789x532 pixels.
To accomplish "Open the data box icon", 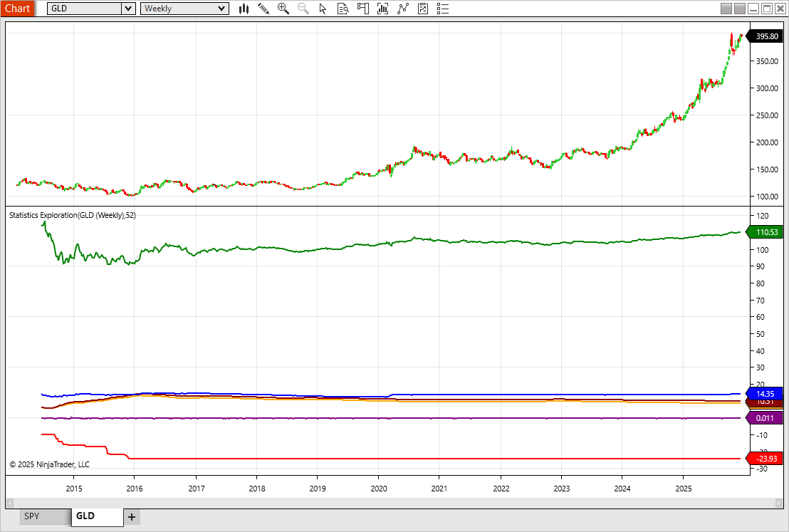I will [x=343, y=9].
